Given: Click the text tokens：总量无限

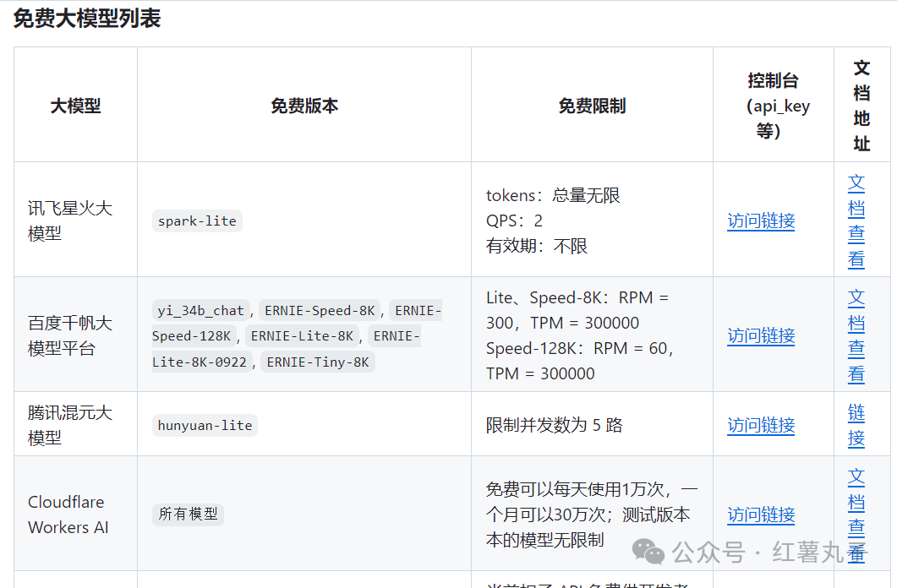Looking at the screenshot, I should click(553, 195).
